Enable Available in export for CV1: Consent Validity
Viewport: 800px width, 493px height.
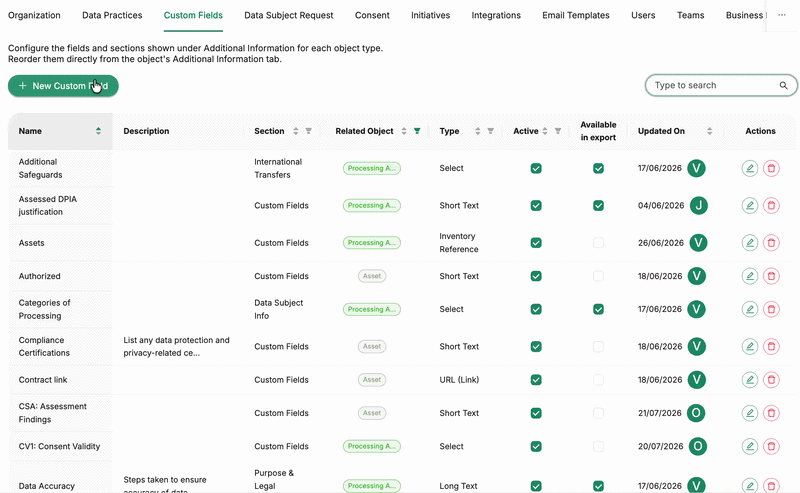click(x=598, y=446)
